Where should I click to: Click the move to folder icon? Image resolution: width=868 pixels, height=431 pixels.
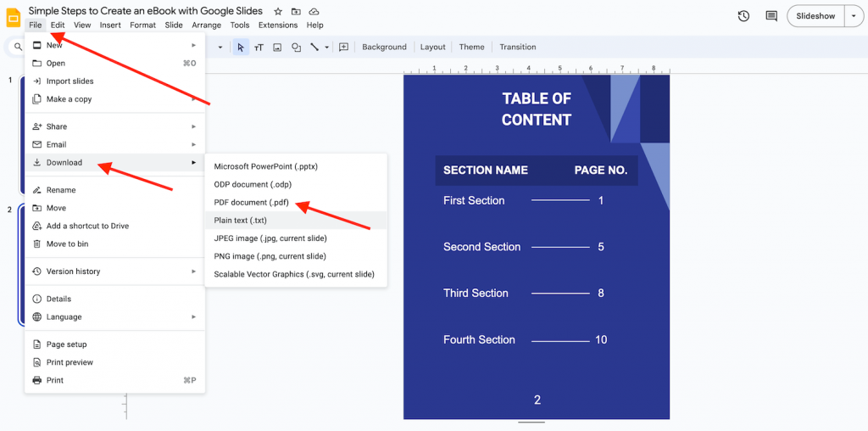point(296,12)
